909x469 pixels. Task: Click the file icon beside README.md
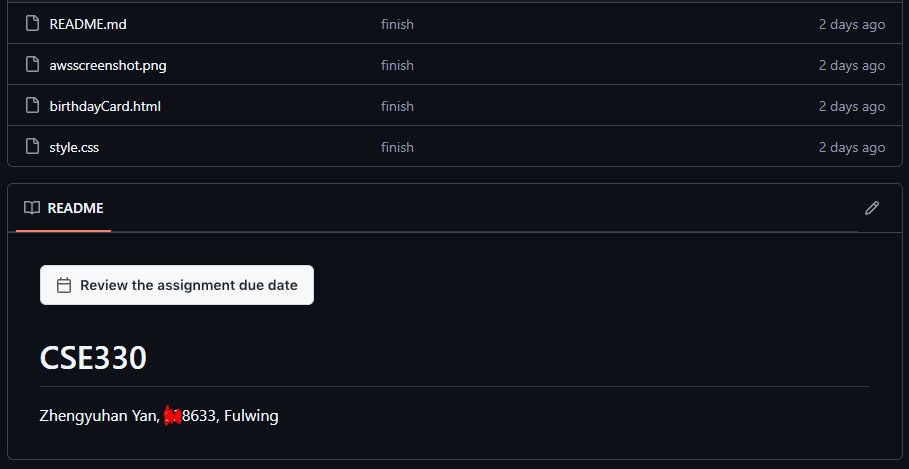(x=32, y=24)
